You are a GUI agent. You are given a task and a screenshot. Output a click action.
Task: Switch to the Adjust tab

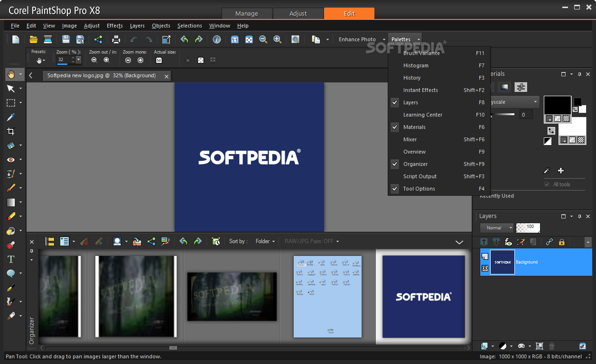coord(298,13)
